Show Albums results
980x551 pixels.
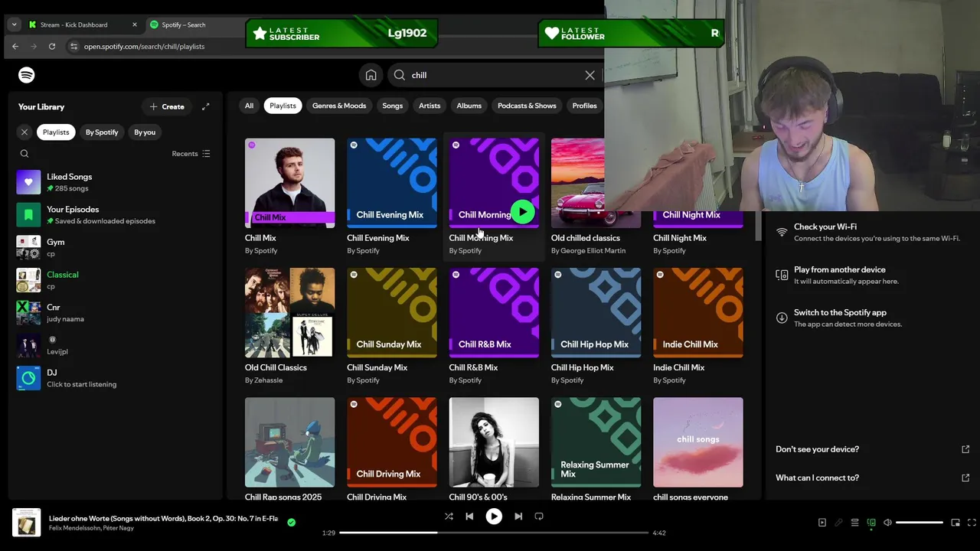pyautogui.click(x=469, y=106)
